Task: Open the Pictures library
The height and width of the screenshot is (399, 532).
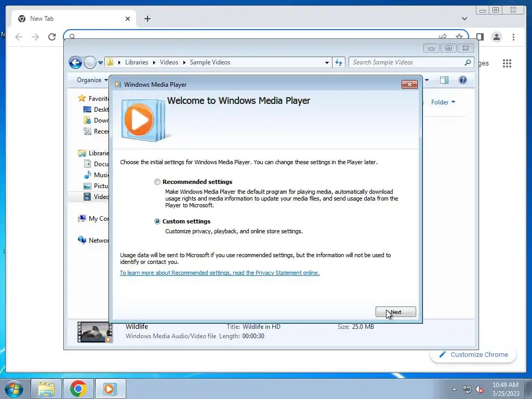Action: point(96,186)
